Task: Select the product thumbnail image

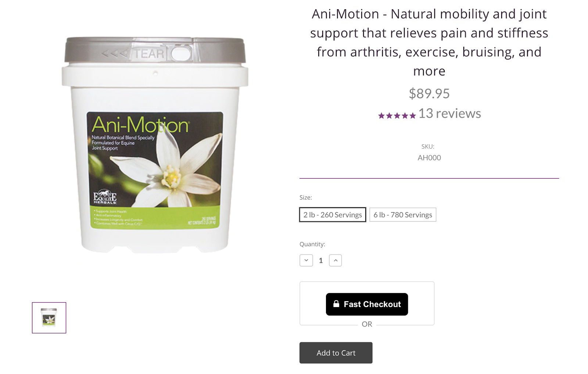Action: (49, 318)
